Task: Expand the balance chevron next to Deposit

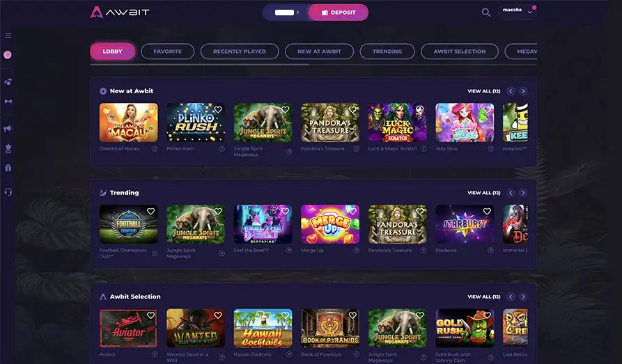Action: (x=297, y=13)
